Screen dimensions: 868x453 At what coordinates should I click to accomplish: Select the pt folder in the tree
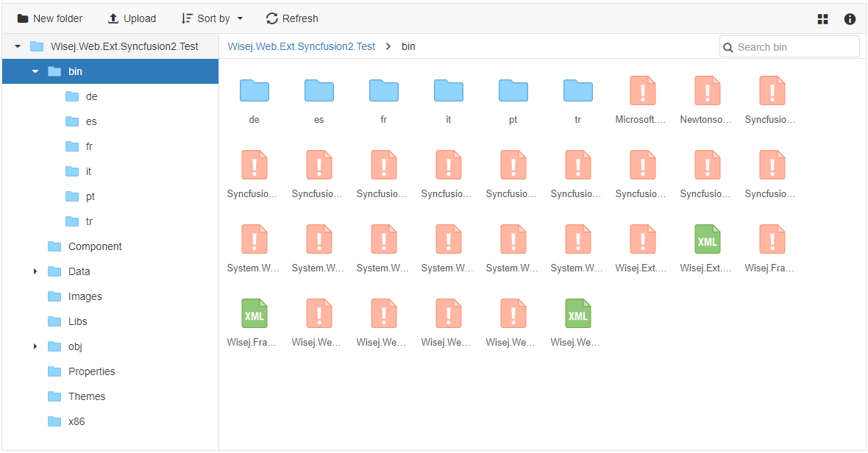110,196
